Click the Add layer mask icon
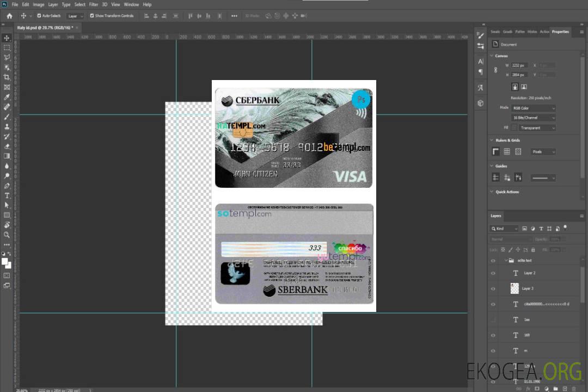This screenshot has width=588, height=392. tap(537, 389)
